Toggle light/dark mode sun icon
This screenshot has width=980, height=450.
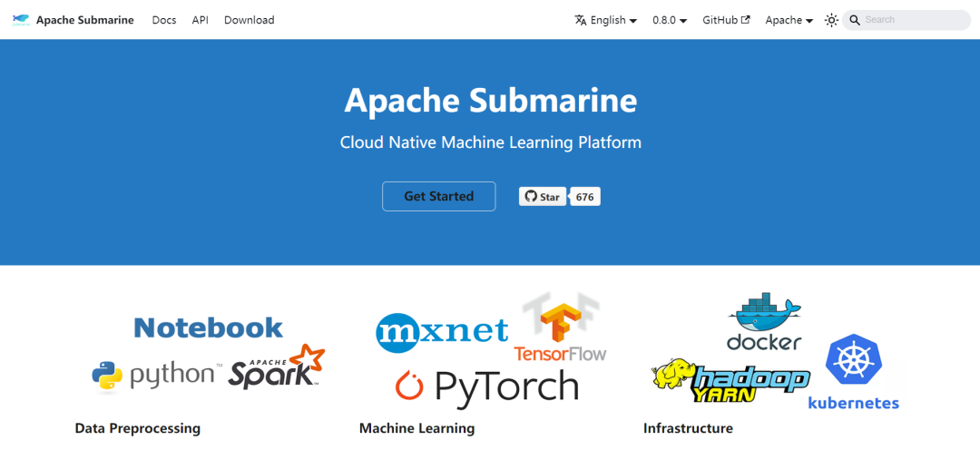[831, 20]
